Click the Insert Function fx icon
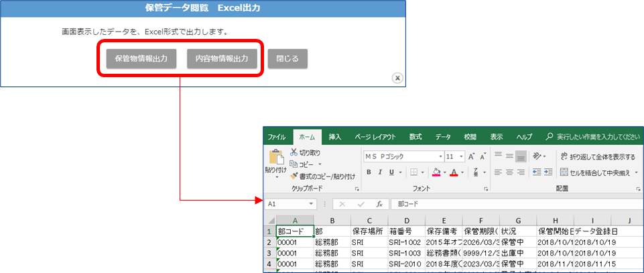This screenshot has width=644, height=273. pyautogui.click(x=379, y=204)
